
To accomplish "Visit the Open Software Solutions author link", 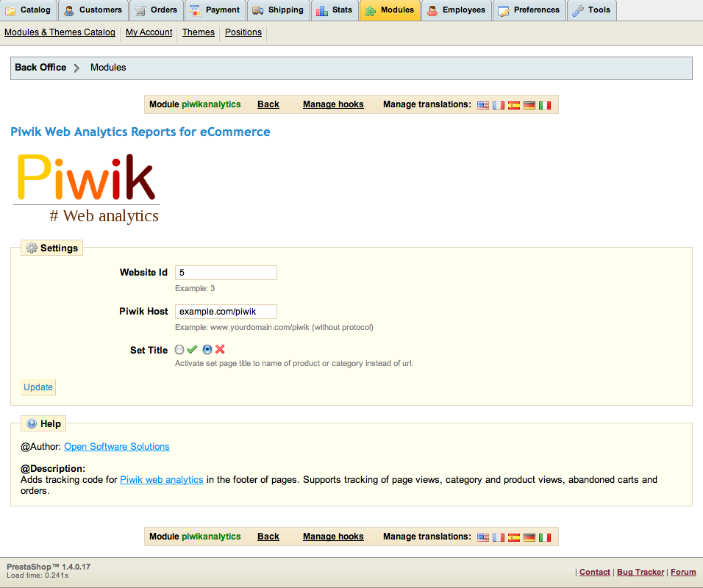I will pos(116,446).
